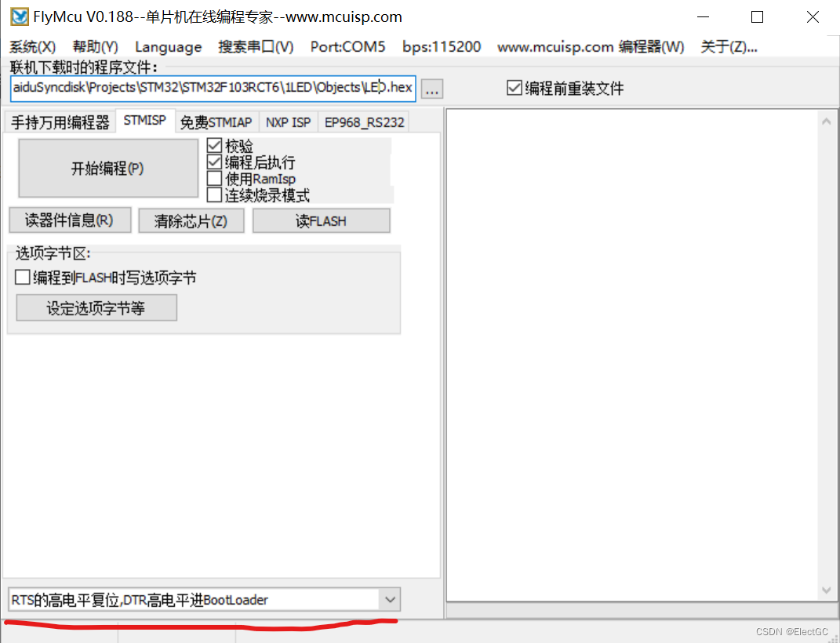
Task: Enable the 连续烧录模式 checkbox
Action: [x=214, y=194]
